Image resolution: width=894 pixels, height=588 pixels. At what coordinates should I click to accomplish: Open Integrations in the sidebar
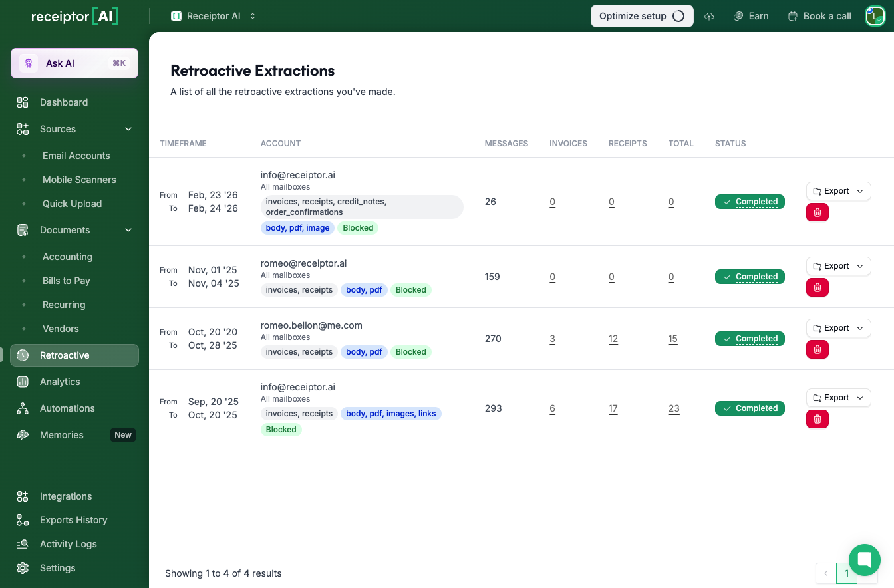click(66, 496)
